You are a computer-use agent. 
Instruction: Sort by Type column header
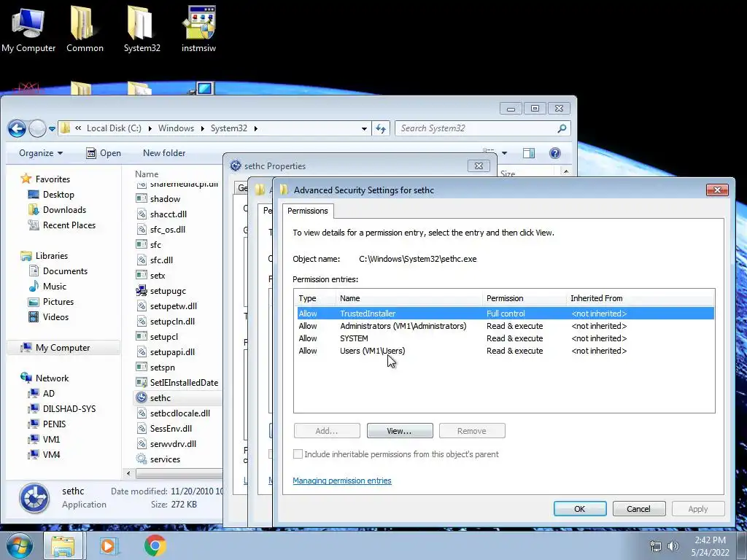314,298
